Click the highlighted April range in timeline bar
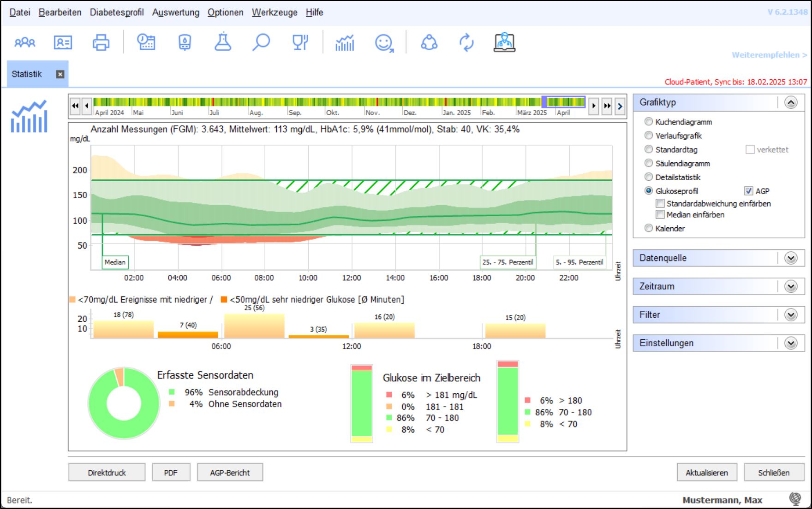The image size is (812, 509). click(563, 102)
